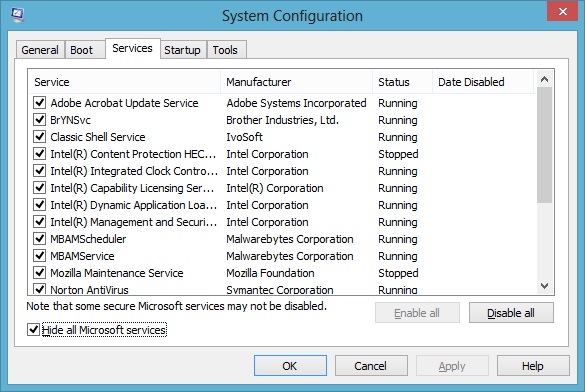Sort by Manufacturer column header
The width and height of the screenshot is (585, 392).
[297, 82]
